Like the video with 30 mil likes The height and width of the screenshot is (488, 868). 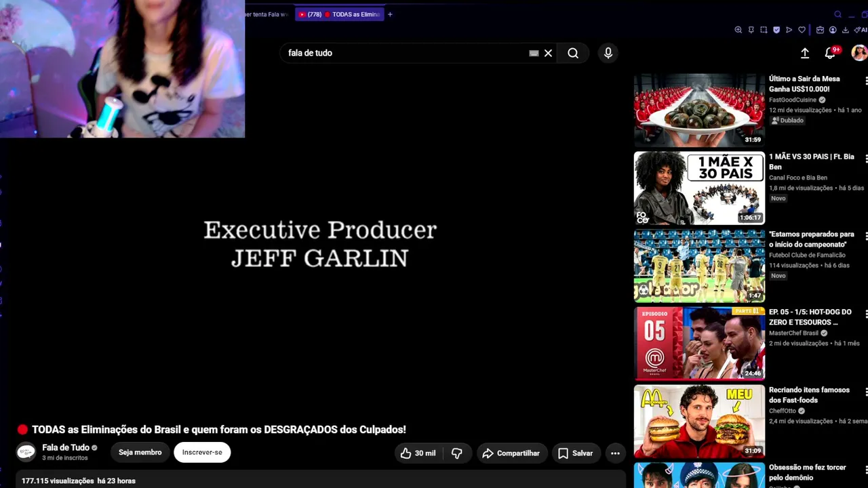point(418,453)
